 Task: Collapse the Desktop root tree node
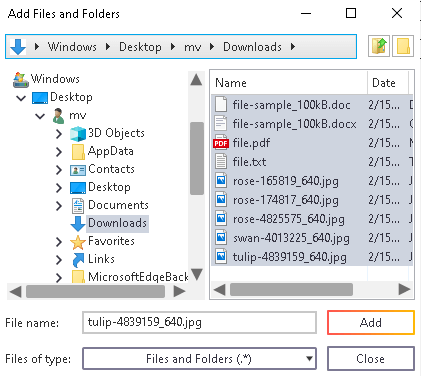[21, 98]
